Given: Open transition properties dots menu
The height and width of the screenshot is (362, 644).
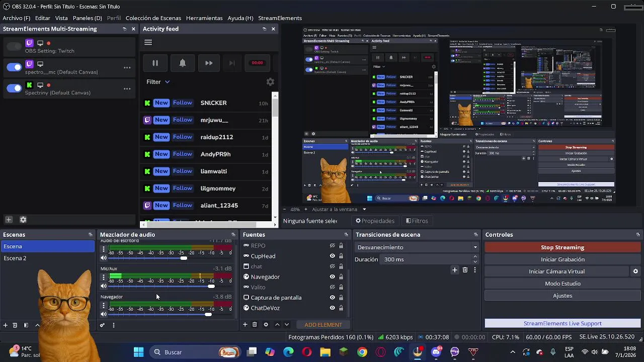Looking at the screenshot, I should click(x=474, y=270).
